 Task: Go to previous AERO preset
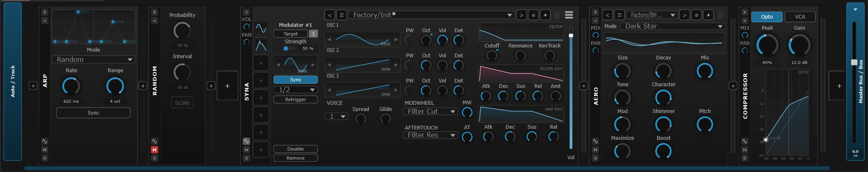607,15
